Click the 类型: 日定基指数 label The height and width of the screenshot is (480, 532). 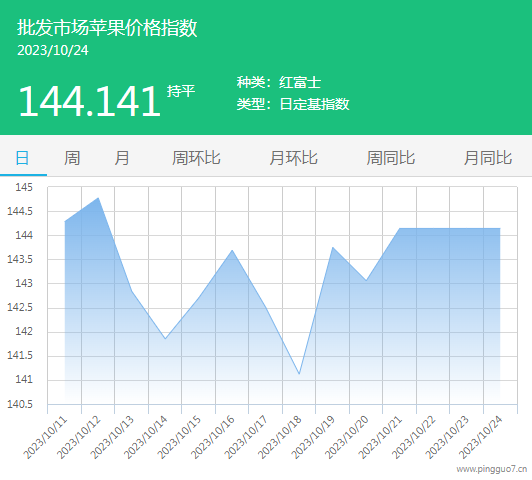pyautogui.click(x=293, y=104)
